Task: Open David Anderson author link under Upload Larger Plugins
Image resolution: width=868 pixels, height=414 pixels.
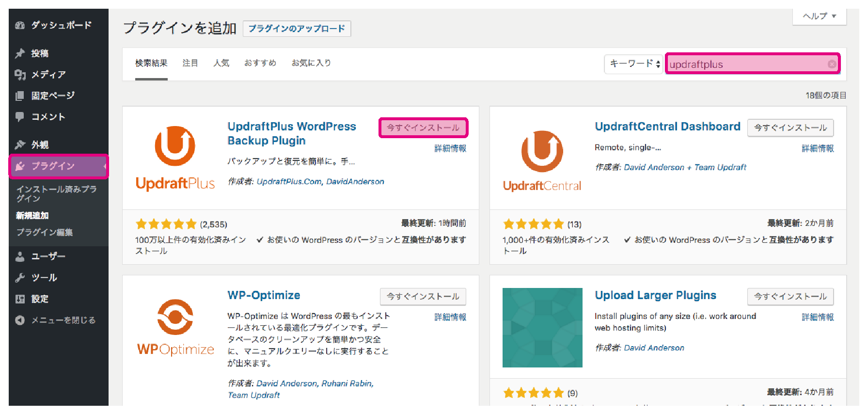Action: point(654,348)
